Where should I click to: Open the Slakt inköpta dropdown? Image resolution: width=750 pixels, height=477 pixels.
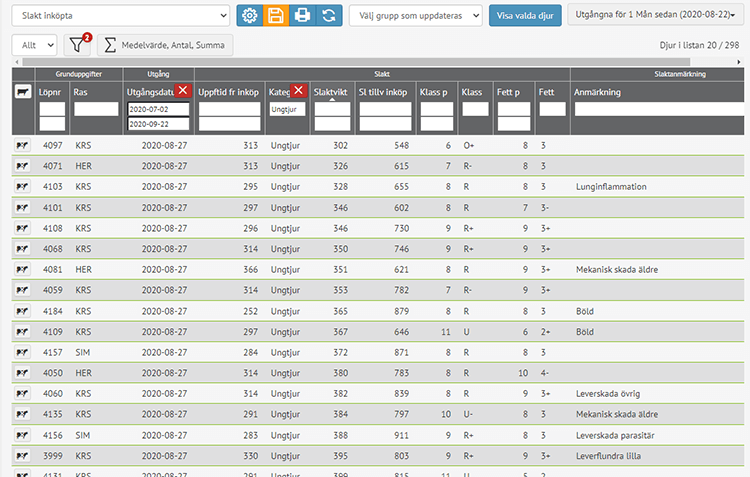pyautogui.click(x=120, y=16)
